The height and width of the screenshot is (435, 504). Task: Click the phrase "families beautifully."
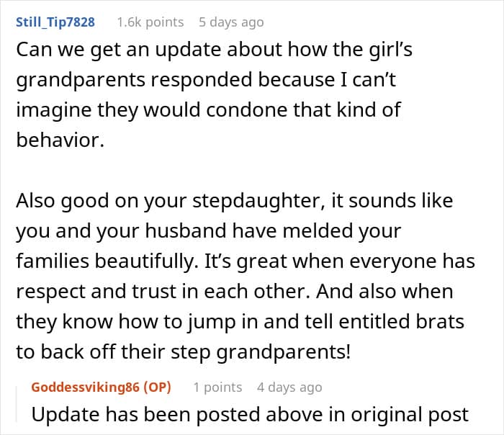(107, 261)
